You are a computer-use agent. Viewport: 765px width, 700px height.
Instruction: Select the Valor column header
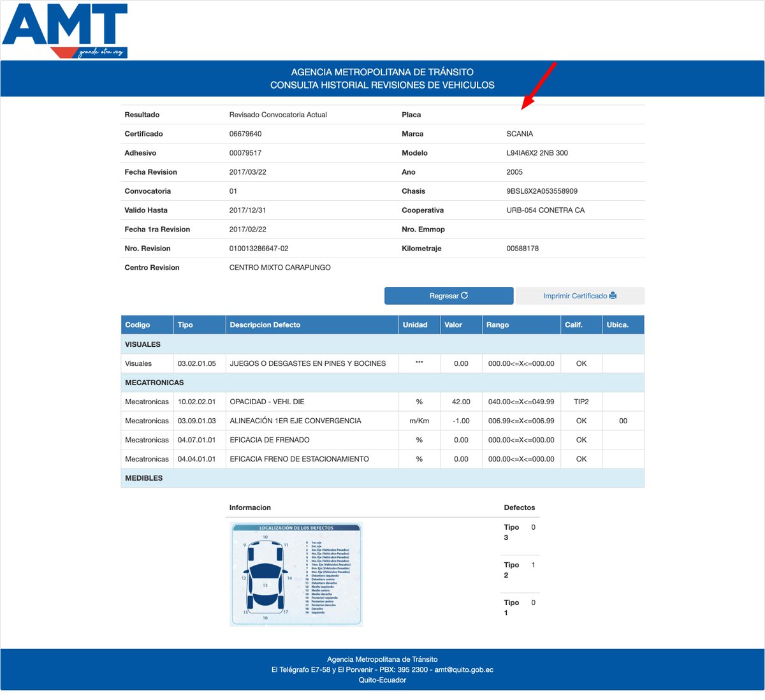coord(461,325)
